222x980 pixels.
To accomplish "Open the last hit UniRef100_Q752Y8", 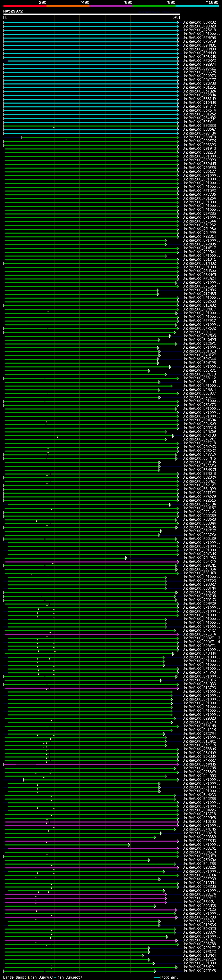I will (199, 971).
